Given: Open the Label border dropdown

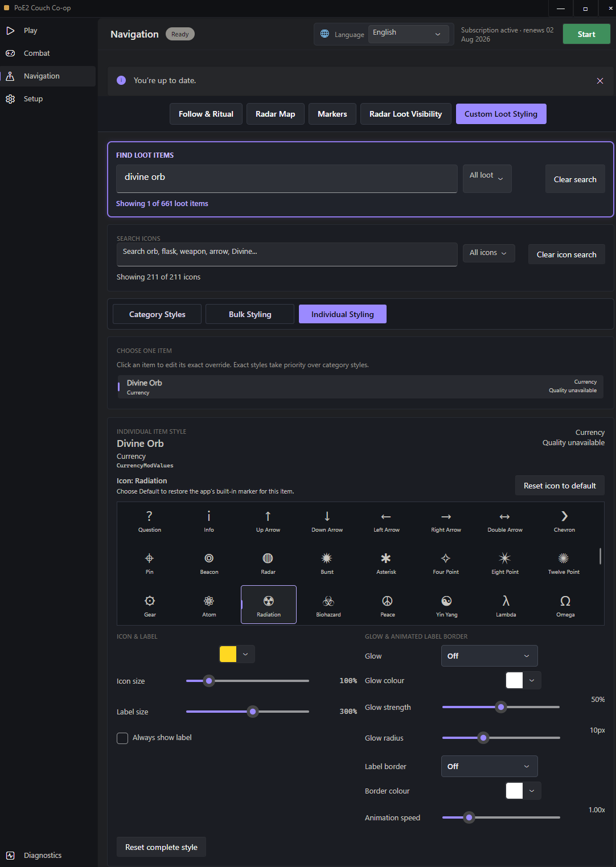Looking at the screenshot, I should (x=489, y=766).
